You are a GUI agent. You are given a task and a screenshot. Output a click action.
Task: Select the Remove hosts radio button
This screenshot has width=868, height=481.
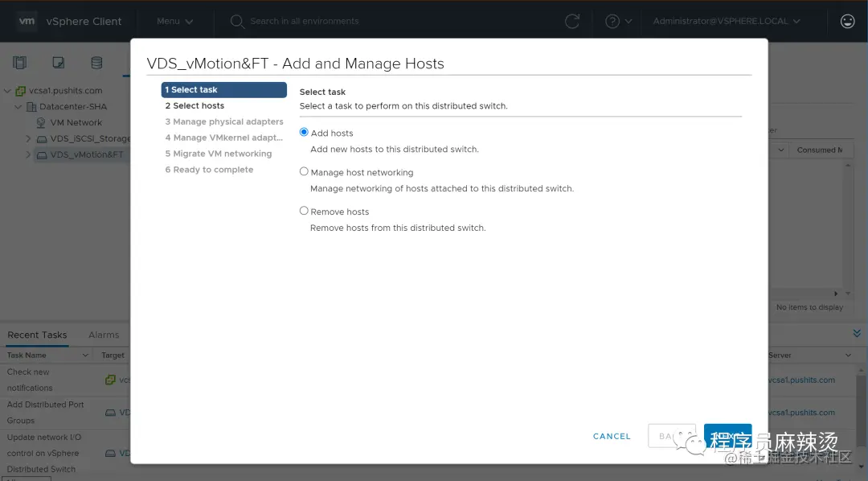coord(304,211)
